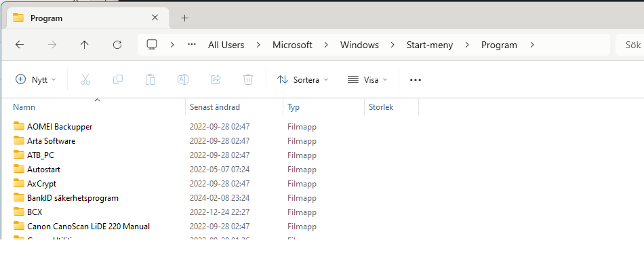Click folder icon next to Autostart
Screen dimensions: 644x272
click(x=18, y=169)
